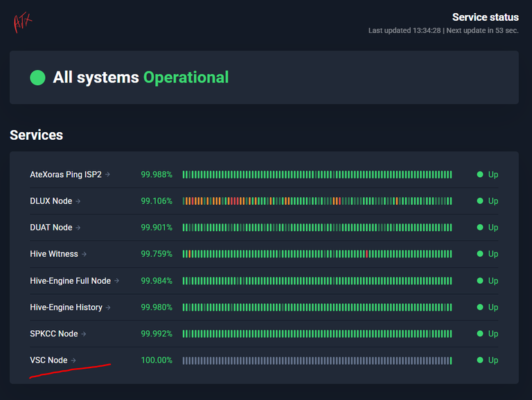Click the green status dot for DLUX Node
This screenshot has height=400, width=532.
pos(480,201)
